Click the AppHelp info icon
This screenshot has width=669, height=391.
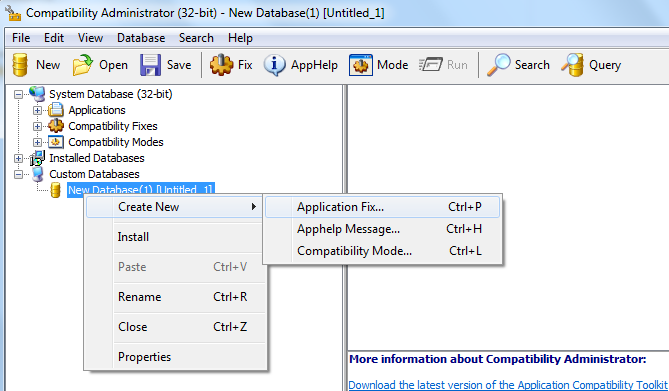[x=274, y=65]
